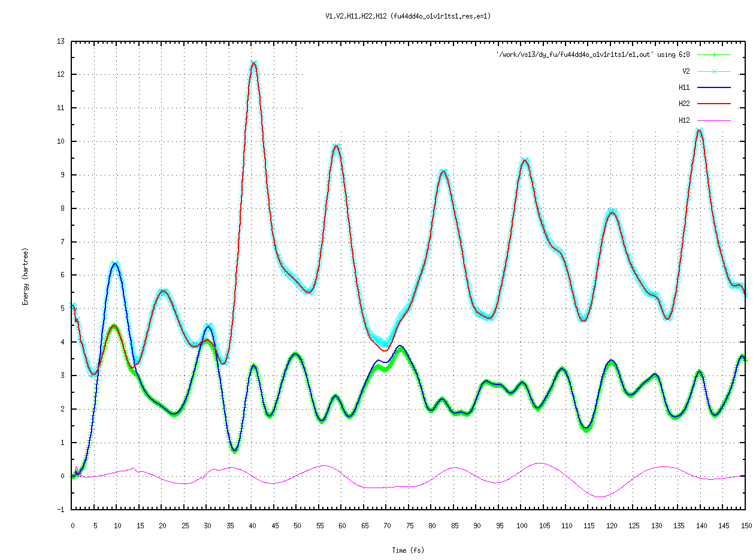Click the x-axis tick label '80'

point(431,525)
